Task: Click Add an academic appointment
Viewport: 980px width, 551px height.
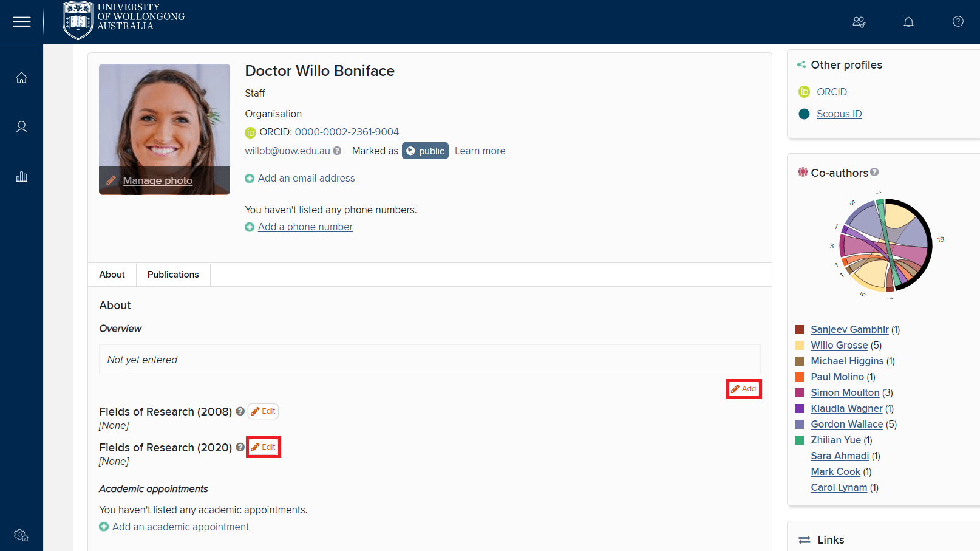Action: (180, 527)
